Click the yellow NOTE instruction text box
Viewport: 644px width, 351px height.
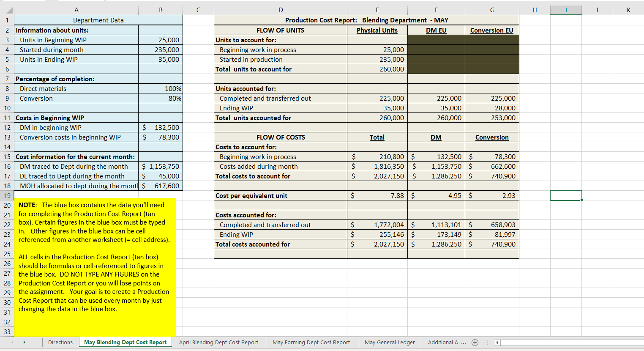click(x=95, y=267)
